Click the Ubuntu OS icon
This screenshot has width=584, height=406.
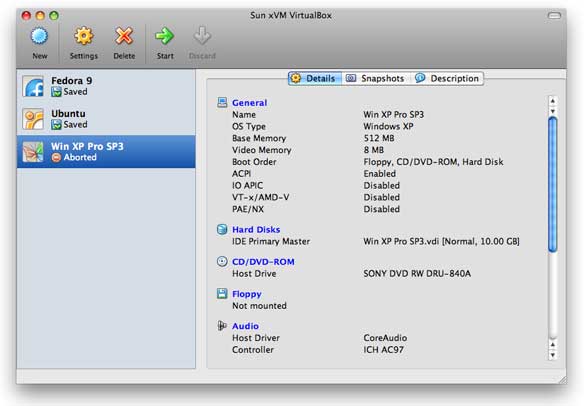click(33, 119)
